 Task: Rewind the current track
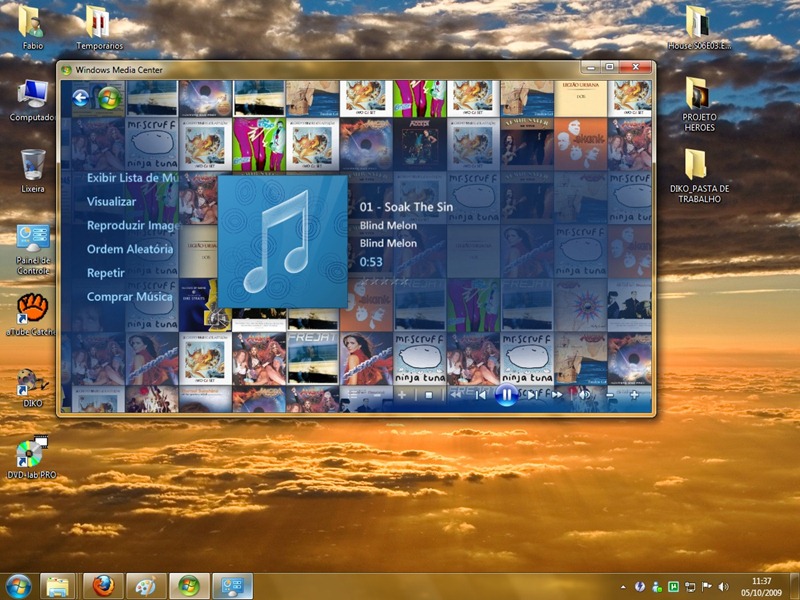(x=456, y=395)
